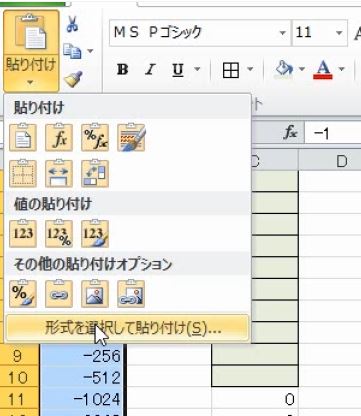Choose Formulas and Number Formatting (%fx) option
This screenshot has height=416, width=361.
(x=95, y=138)
